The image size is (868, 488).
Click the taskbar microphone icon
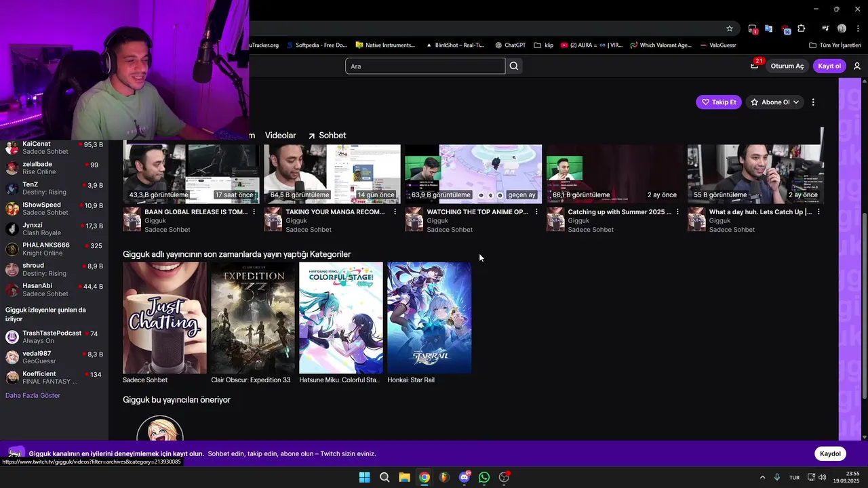coord(777,477)
